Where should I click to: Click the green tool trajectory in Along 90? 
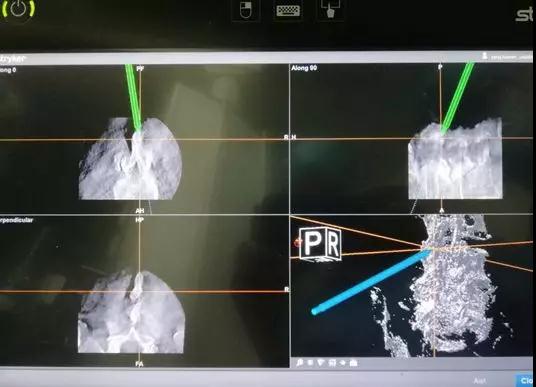pos(458,97)
